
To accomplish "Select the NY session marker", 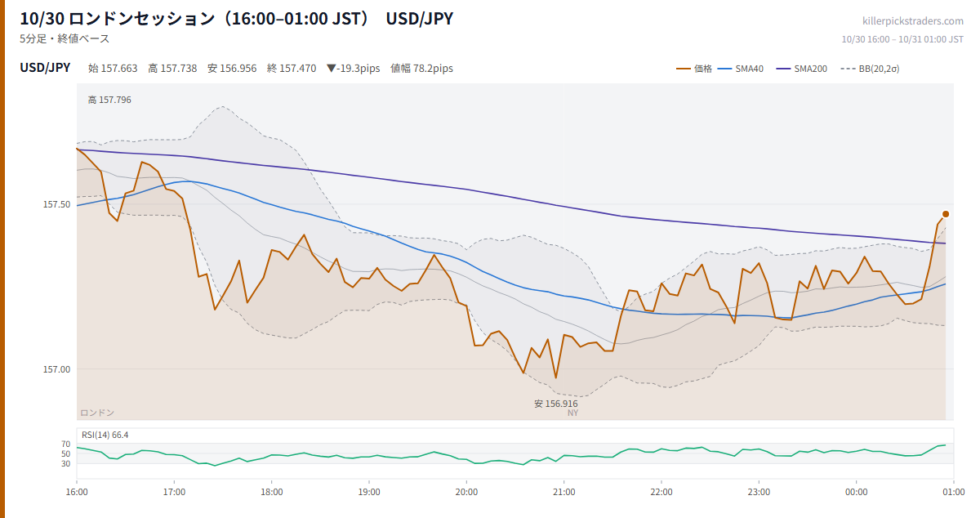I will point(572,413).
